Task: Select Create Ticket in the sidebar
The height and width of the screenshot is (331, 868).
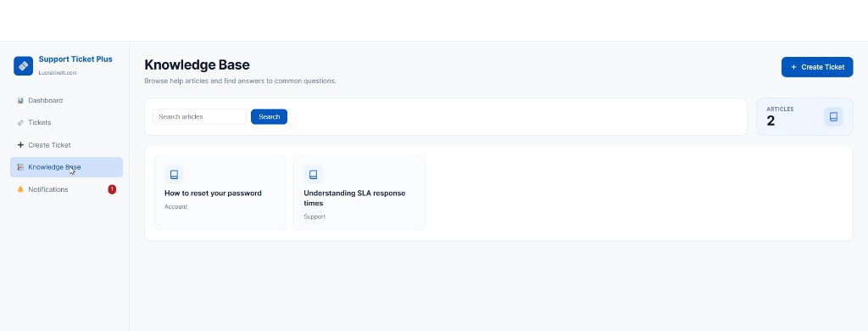Action: pos(66,145)
